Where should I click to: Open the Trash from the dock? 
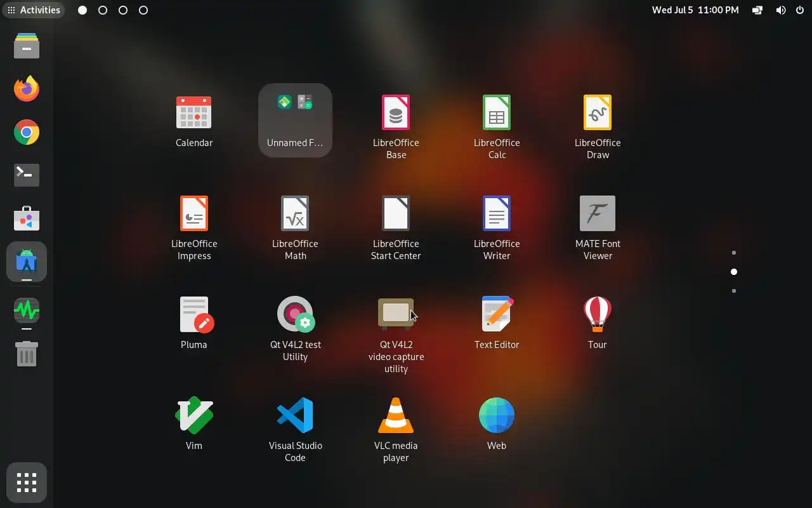(x=27, y=353)
